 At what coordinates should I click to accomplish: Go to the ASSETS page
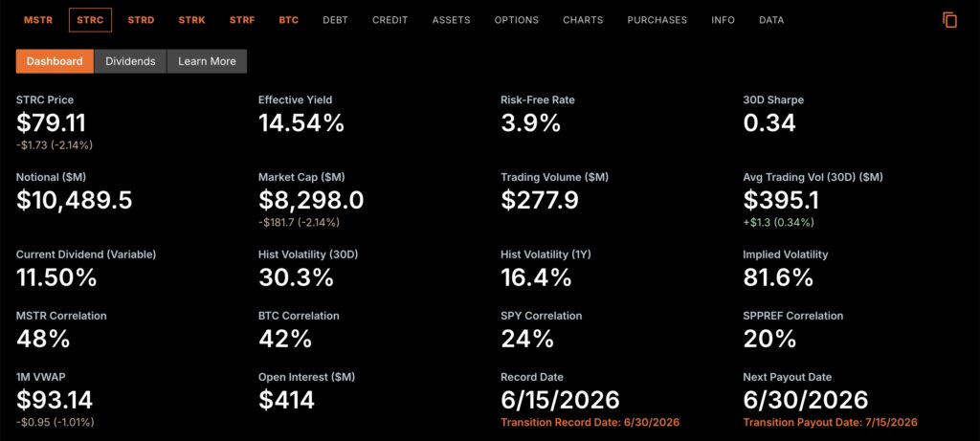(452, 20)
